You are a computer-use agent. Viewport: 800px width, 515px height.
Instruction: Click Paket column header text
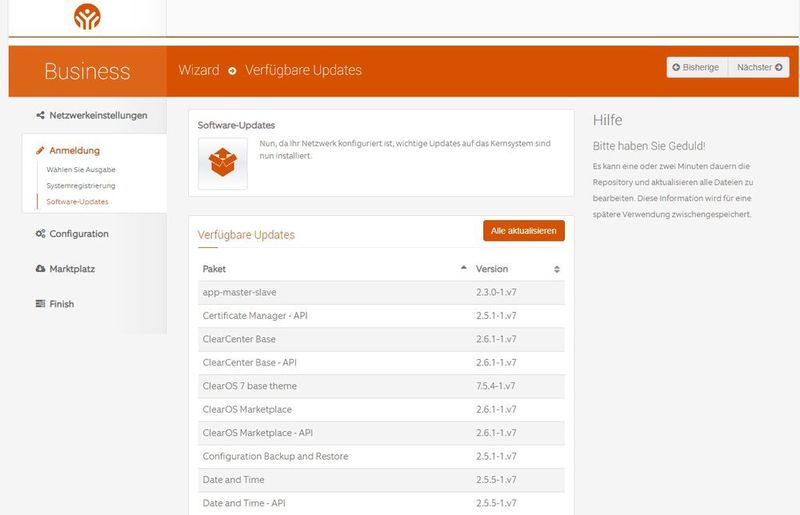214,269
